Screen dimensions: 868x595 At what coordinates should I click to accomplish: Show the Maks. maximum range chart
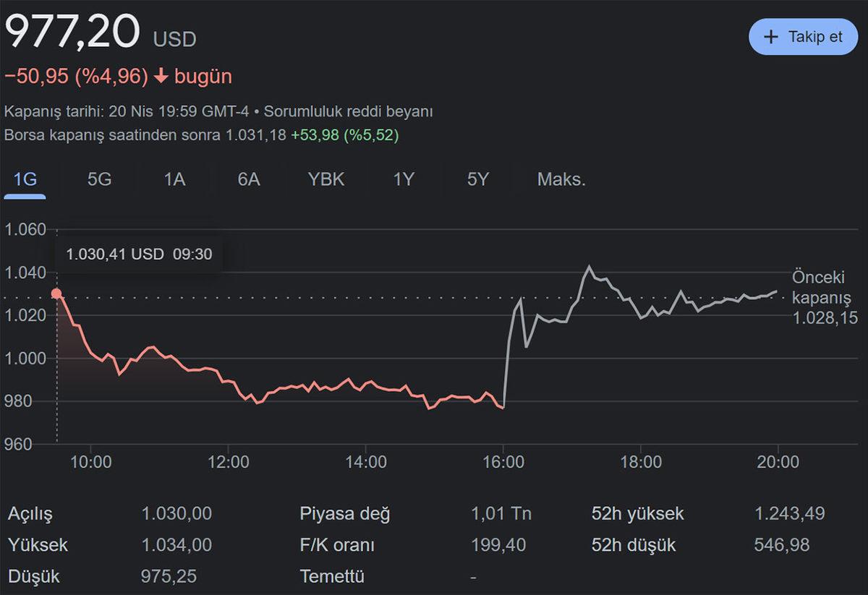tap(561, 179)
